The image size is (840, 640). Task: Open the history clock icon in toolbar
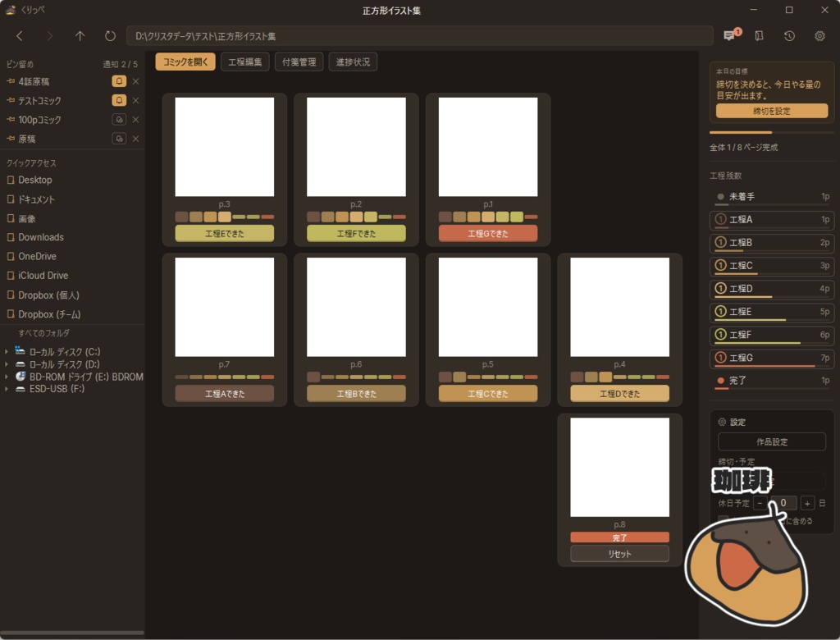789,36
